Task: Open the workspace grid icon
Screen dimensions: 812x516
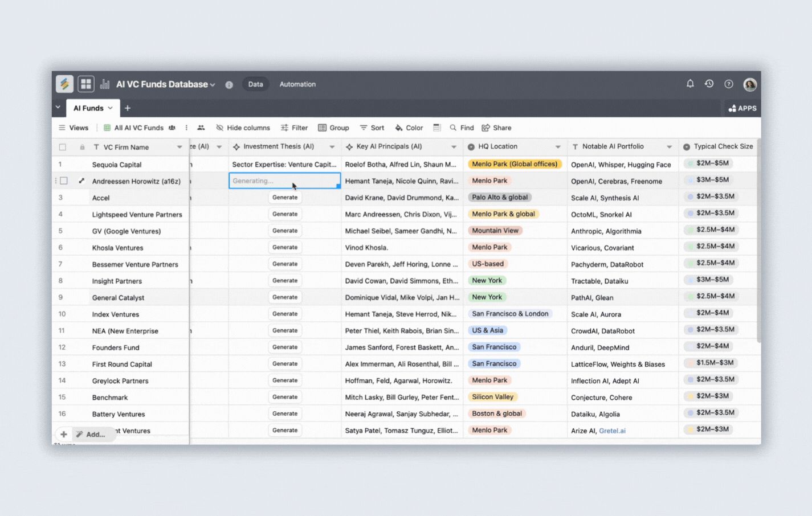Action: tap(86, 84)
